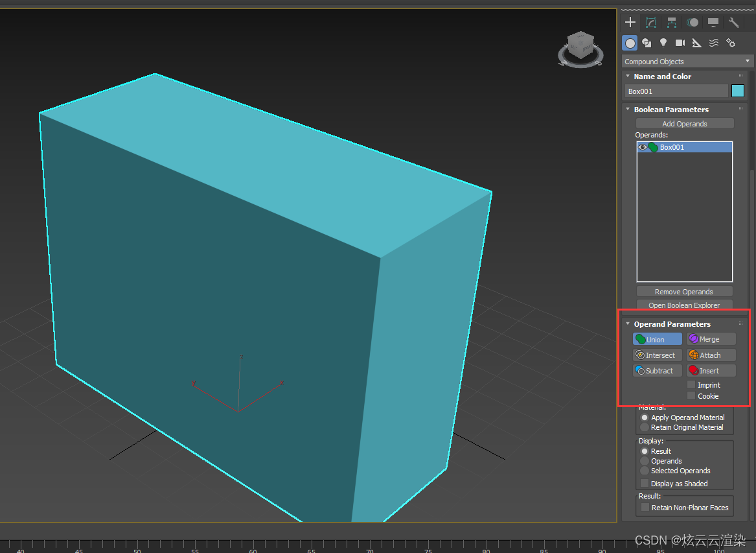Click the Add Operands button
Viewport: 756px width, 553px height.
[685, 124]
